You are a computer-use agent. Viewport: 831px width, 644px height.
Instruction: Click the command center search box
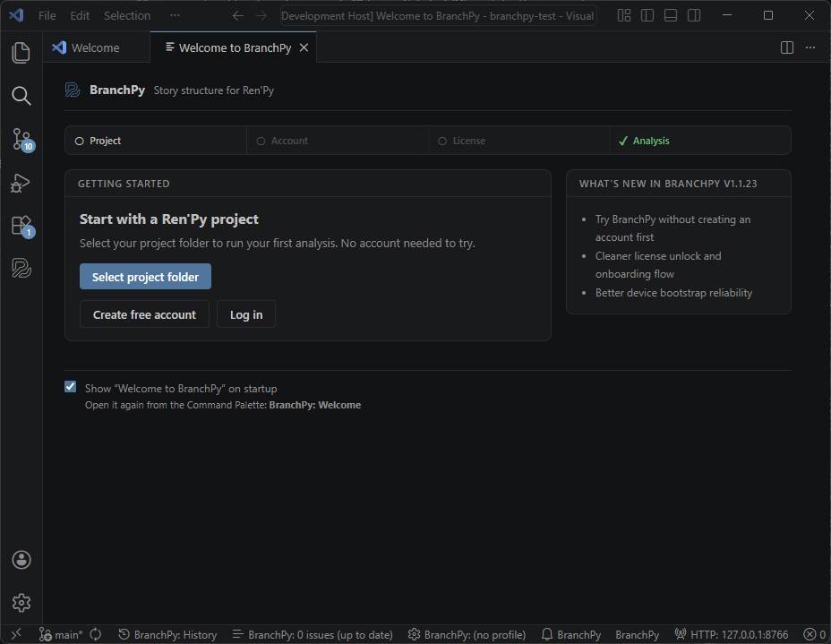[x=437, y=15]
